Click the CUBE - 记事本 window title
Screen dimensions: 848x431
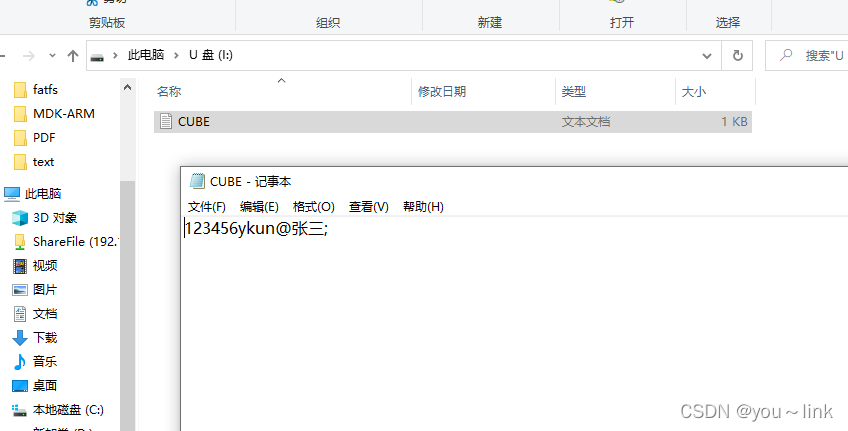250,182
